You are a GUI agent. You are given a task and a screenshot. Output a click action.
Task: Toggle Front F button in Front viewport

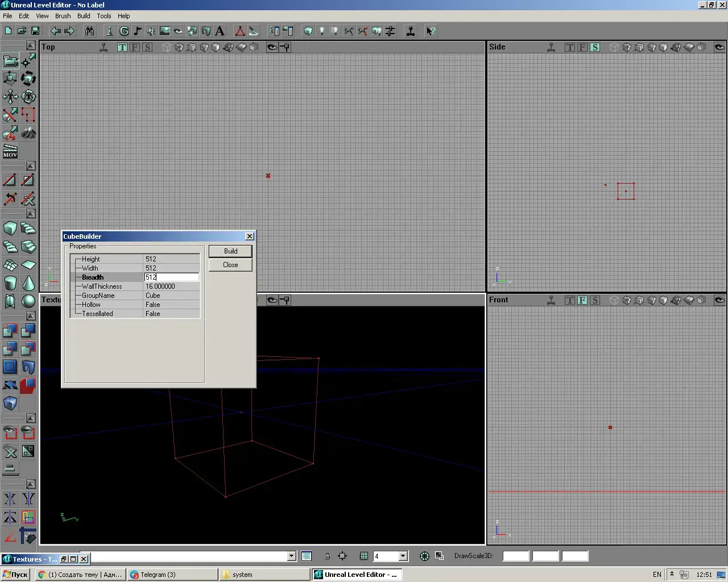(x=582, y=300)
